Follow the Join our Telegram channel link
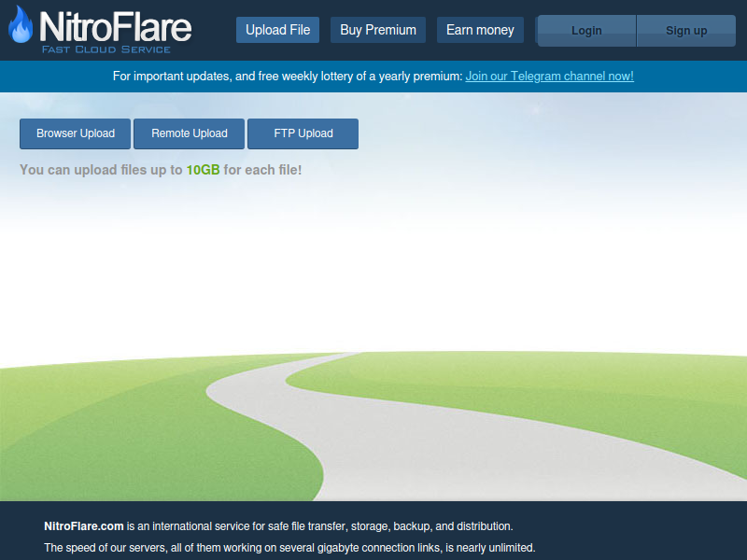The image size is (747, 560). (x=549, y=76)
